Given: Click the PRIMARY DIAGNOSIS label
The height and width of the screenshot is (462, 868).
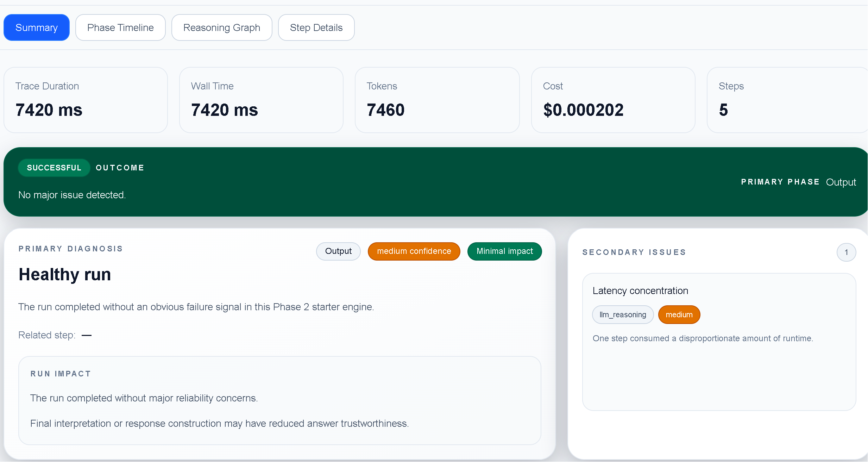Looking at the screenshot, I should point(71,249).
